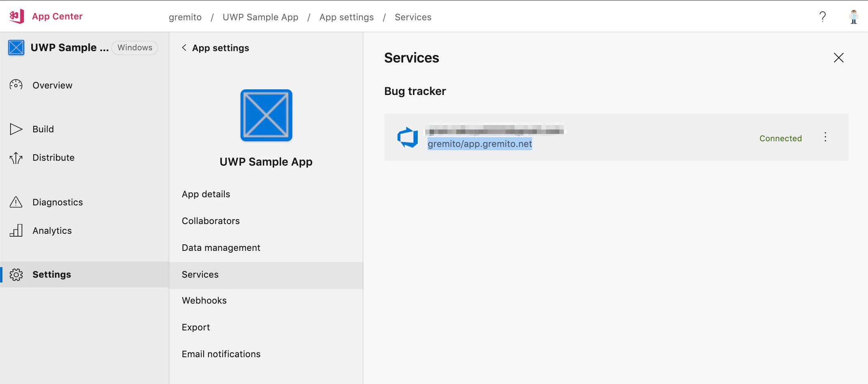Click the Build play icon
Image resolution: width=868 pixels, height=384 pixels.
tap(16, 129)
